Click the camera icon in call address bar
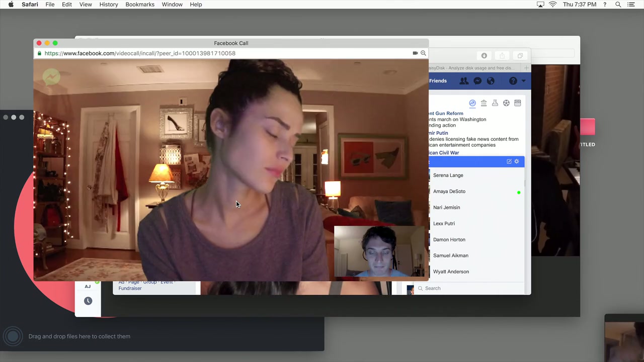 pyautogui.click(x=415, y=53)
